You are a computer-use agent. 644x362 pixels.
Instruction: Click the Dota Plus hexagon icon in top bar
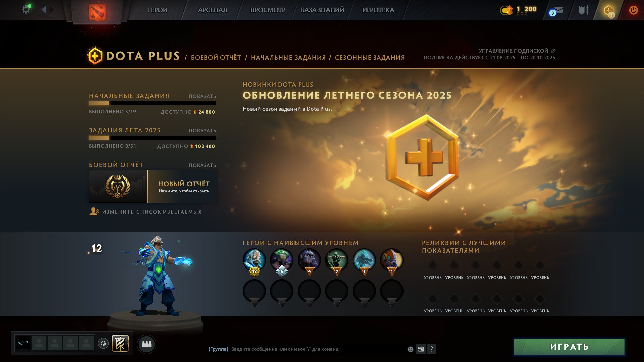pos(609,10)
